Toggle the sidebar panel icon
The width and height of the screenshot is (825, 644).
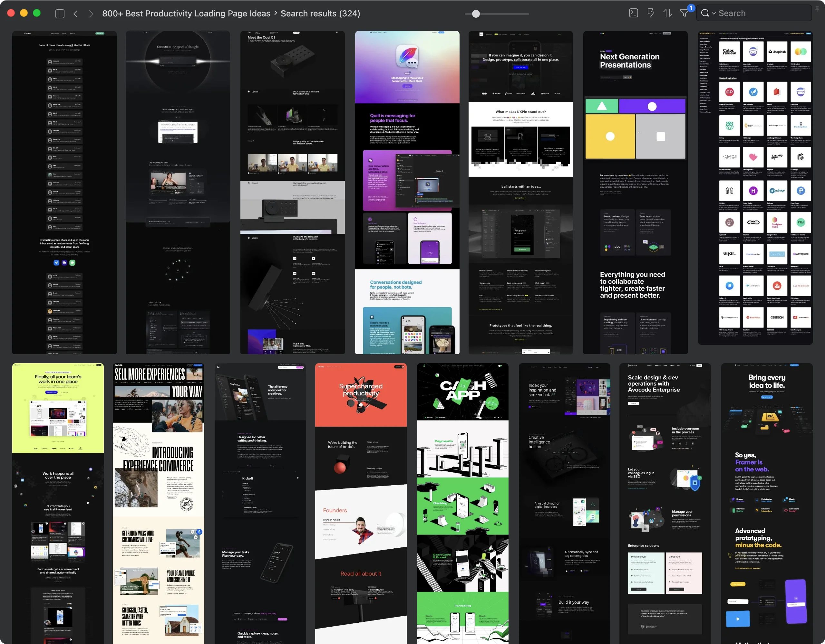(60, 14)
